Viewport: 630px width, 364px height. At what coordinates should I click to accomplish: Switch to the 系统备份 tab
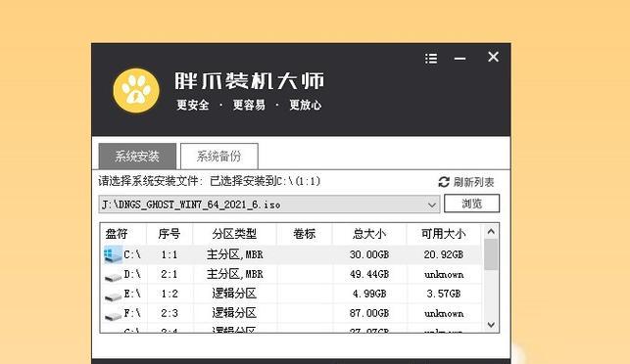click(x=218, y=156)
